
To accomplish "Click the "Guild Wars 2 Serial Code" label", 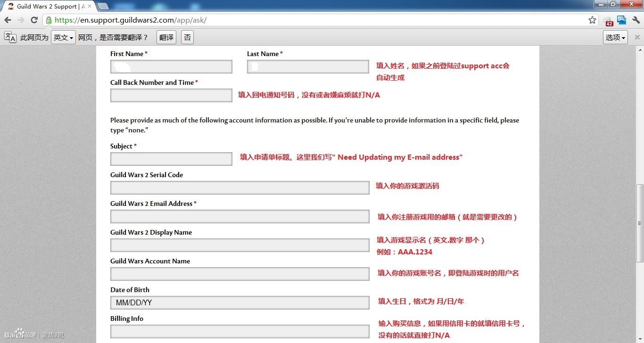I will click(147, 175).
